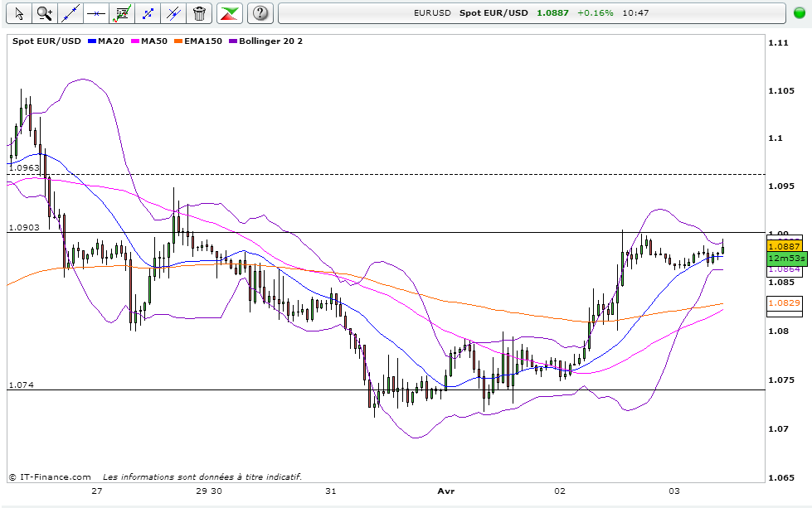Click the 1.0887 quote in the header bar

coord(552,13)
